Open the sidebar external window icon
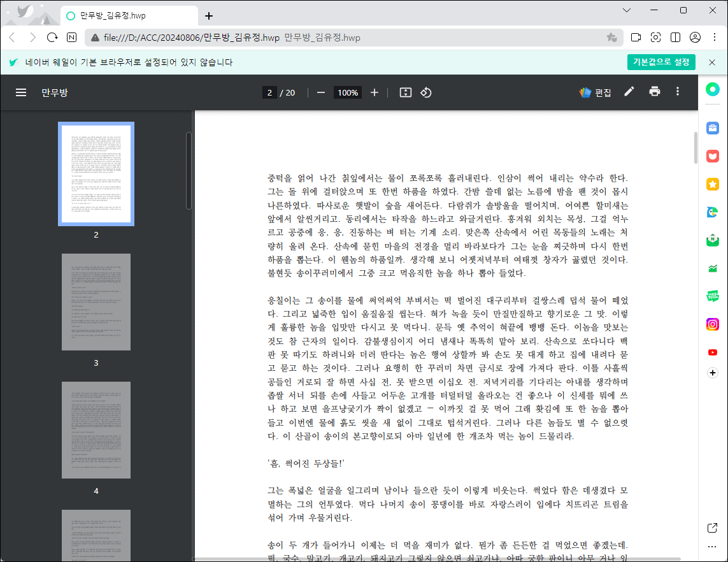Image resolution: width=728 pixels, height=562 pixels. point(712,528)
